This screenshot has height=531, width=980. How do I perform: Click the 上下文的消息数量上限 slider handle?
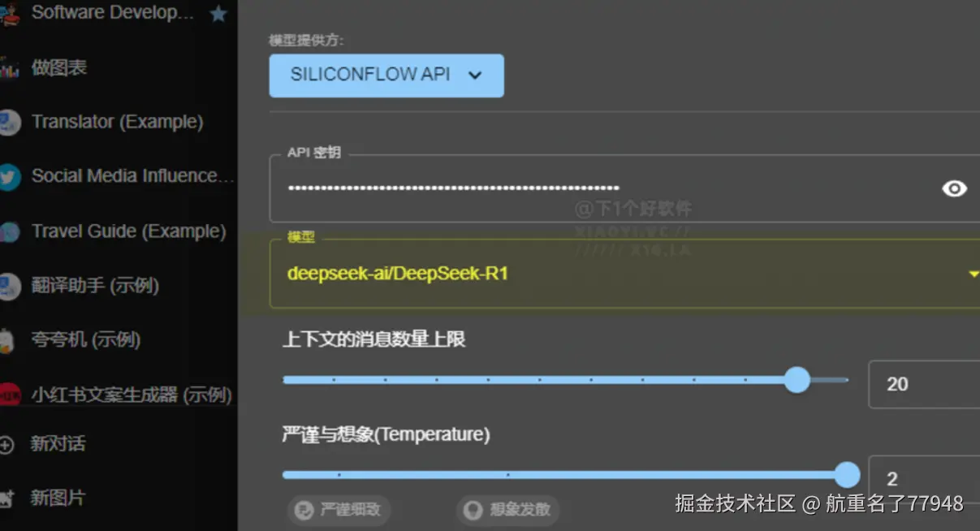(797, 379)
